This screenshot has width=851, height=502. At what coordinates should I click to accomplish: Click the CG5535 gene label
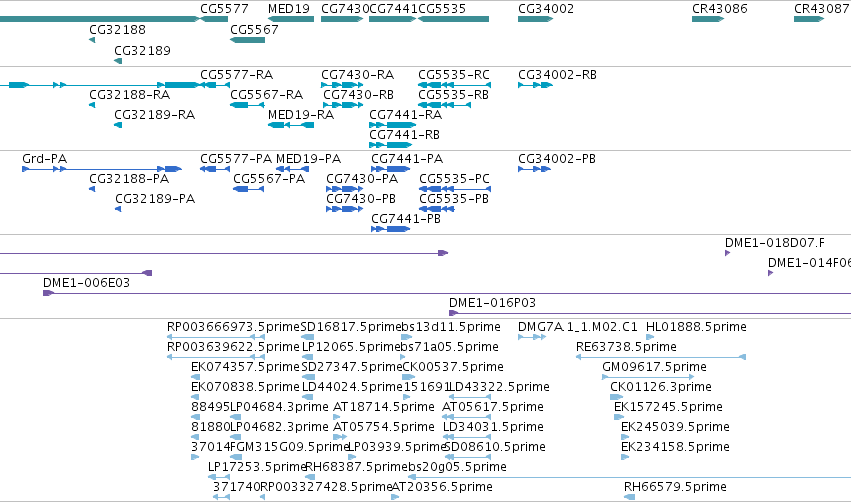442,9
